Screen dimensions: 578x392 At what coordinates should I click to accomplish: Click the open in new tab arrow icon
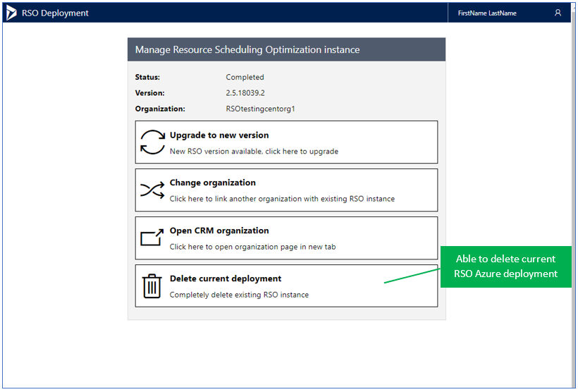tap(152, 238)
